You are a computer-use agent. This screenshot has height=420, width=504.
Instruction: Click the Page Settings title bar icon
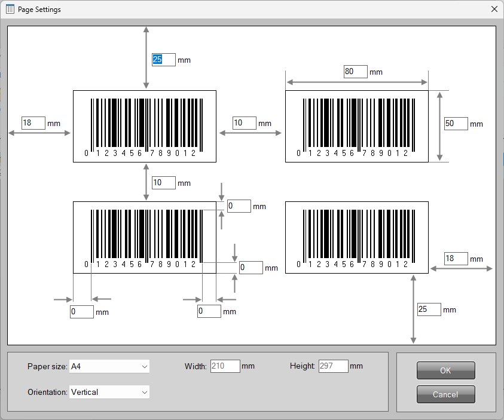coord(10,10)
